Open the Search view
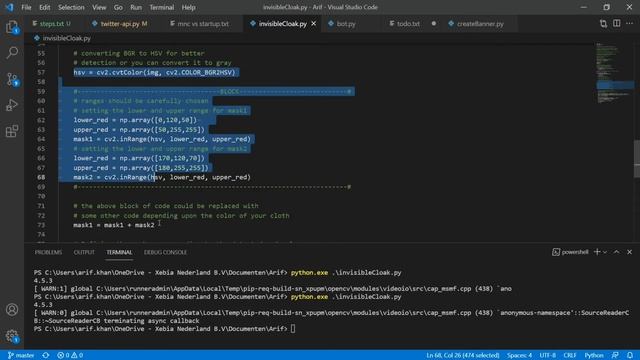The height and width of the screenshot is (360, 640). coord(12,53)
